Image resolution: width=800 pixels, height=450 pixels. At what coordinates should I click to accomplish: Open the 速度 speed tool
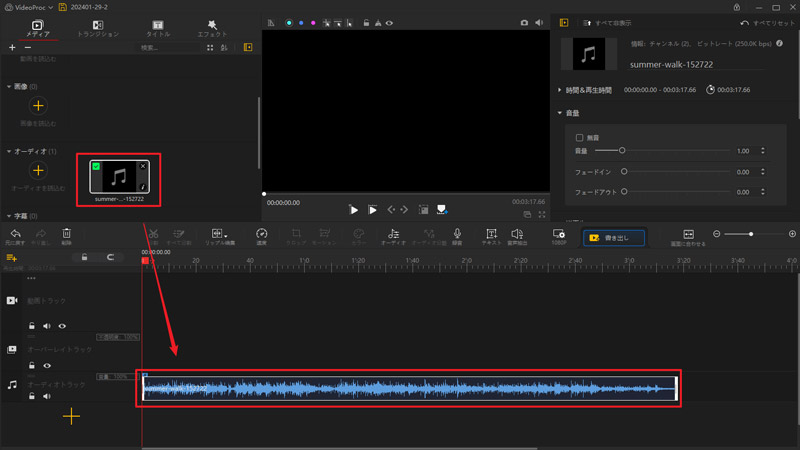(261, 234)
